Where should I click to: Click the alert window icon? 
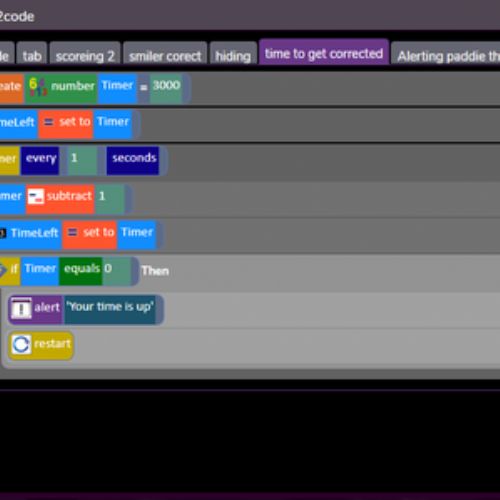[x=21, y=308]
